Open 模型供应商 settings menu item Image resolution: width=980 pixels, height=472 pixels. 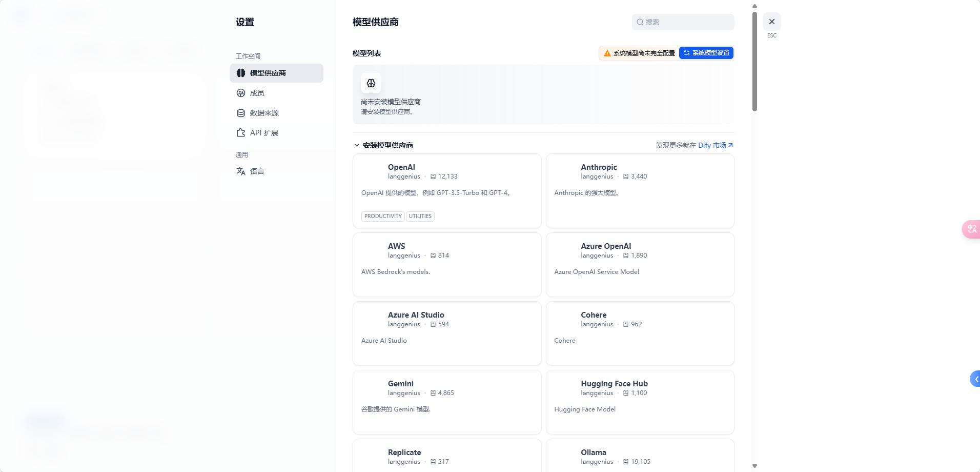coord(276,73)
